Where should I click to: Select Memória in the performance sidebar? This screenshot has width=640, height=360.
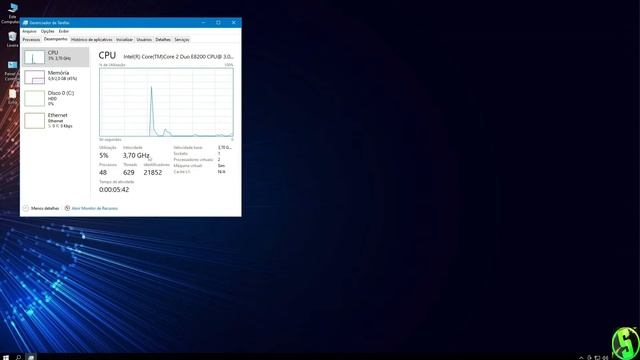coord(56,77)
